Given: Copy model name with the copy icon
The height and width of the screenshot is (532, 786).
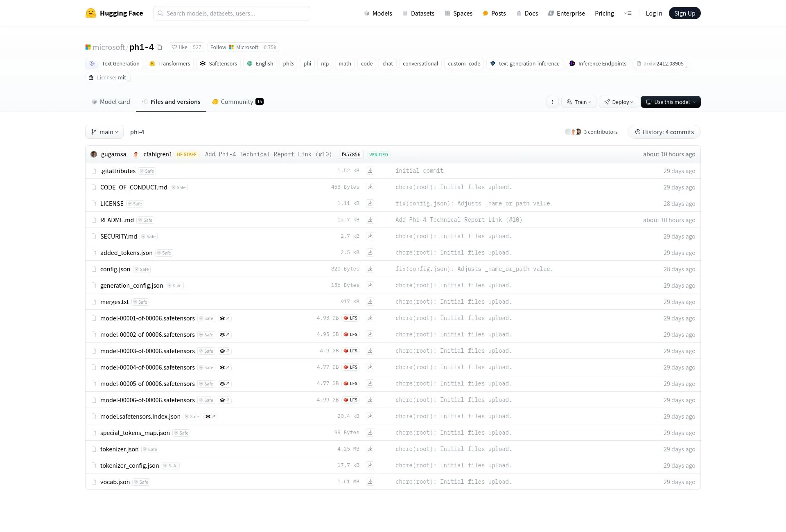Looking at the screenshot, I should [x=159, y=47].
